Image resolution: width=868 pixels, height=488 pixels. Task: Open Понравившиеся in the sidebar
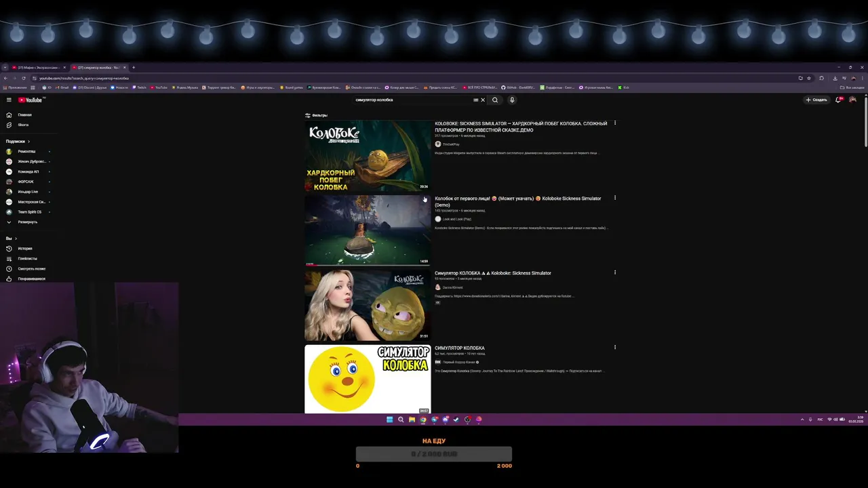coord(31,279)
